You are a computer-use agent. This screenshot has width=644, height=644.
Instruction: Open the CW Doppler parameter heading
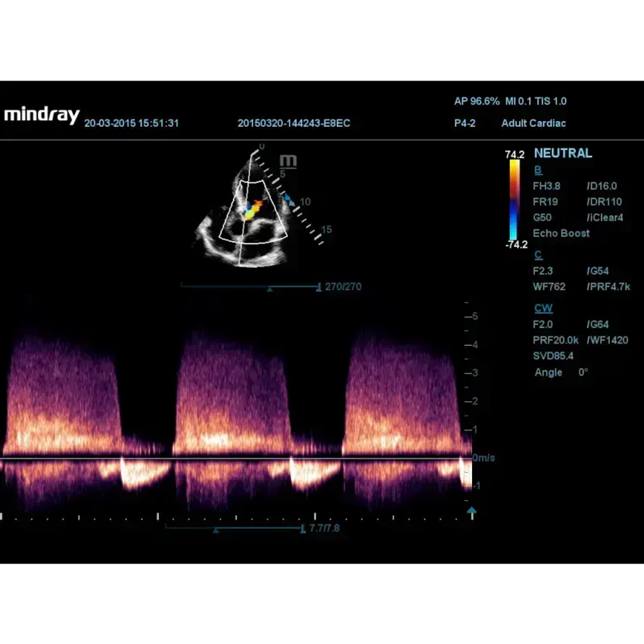pyautogui.click(x=544, y=308)
